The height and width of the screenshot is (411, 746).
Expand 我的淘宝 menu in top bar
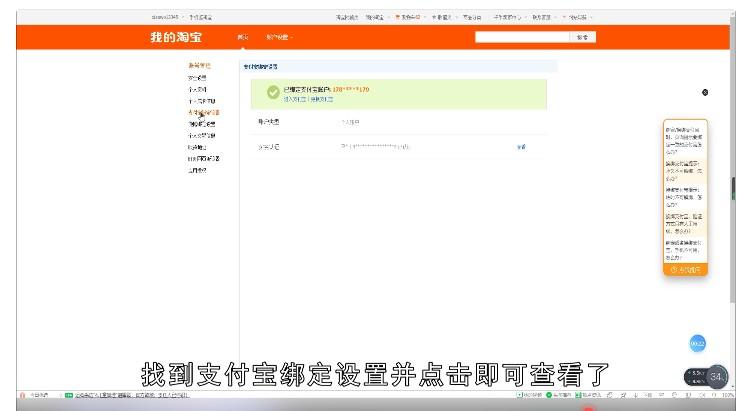[376, 17]
